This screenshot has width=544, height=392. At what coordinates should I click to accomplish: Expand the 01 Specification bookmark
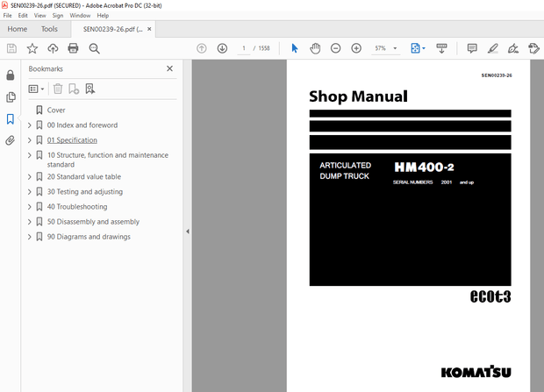pos(30,140)
